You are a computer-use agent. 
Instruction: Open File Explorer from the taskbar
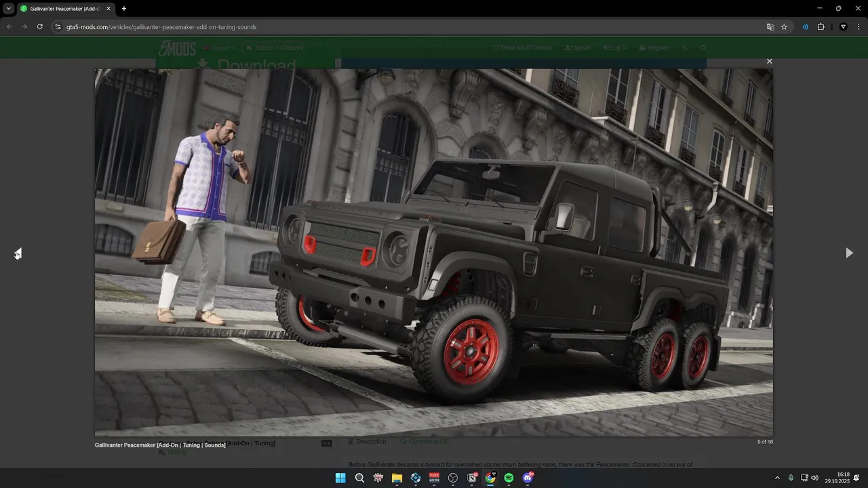(x=397, y=478)
